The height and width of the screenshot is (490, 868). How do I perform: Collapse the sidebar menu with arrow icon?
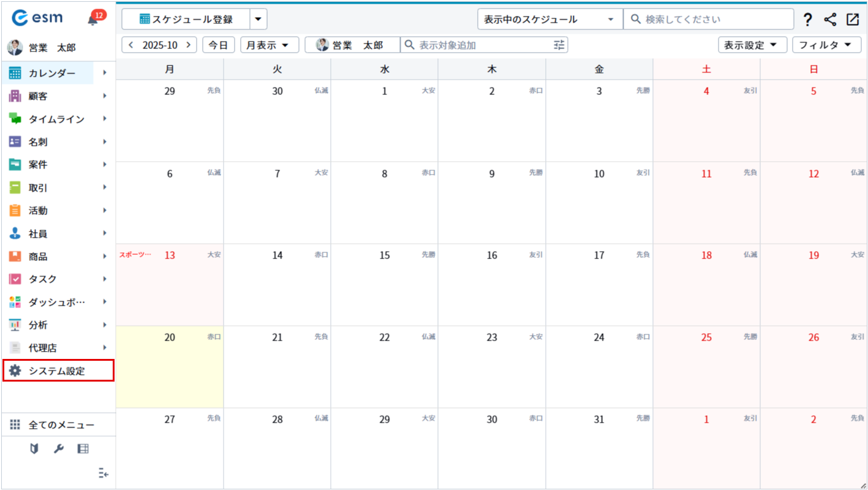(x=104, y=473)
